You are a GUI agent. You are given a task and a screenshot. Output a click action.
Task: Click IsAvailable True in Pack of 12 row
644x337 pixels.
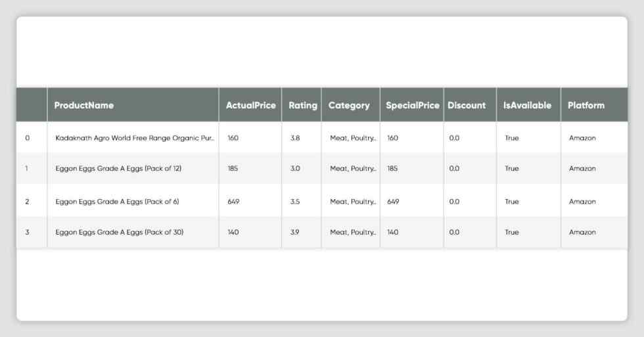512,168
